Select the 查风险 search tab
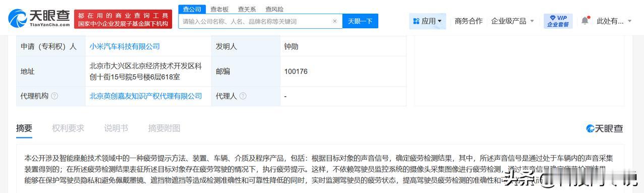 tap(274, 9)
